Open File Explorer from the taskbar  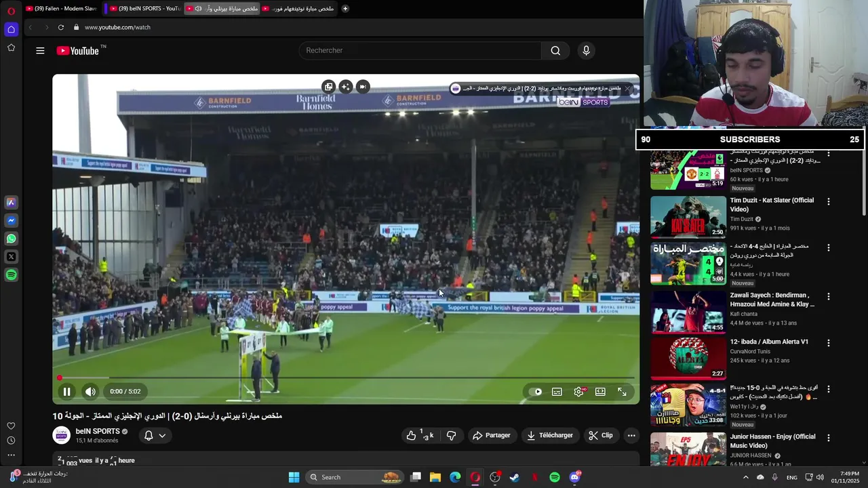[x=435, y=477]
